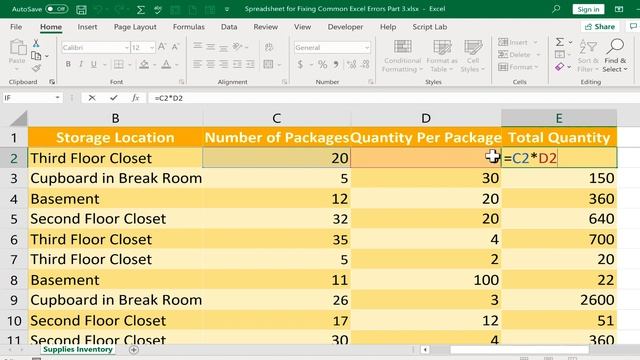
Task: Click the Format Painter brush
Action: click(36, 68)
